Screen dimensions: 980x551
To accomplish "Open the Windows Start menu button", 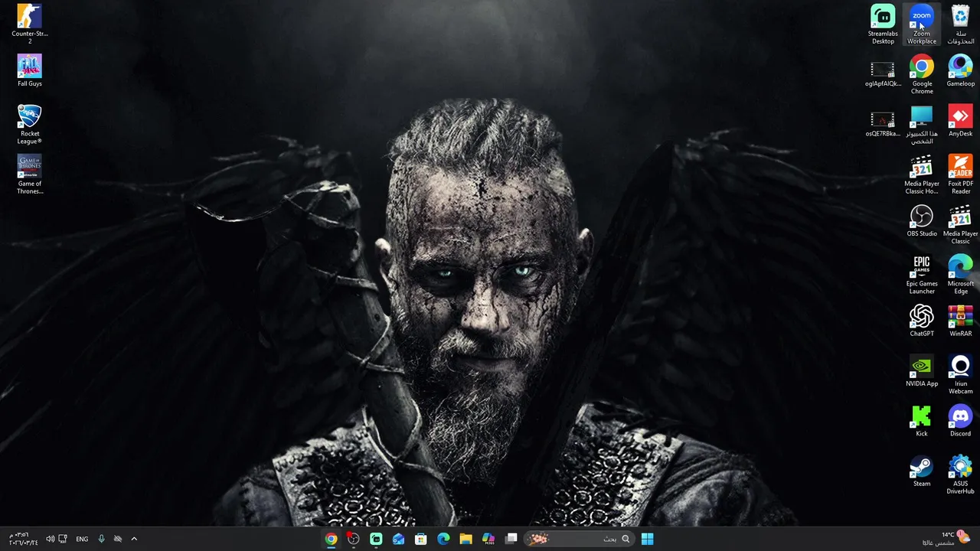I will [647, 539].
